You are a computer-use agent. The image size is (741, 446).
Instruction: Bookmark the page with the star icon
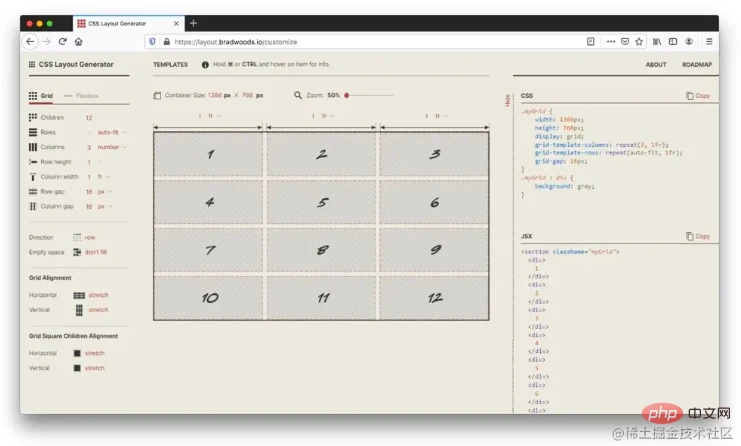[639, 42]
